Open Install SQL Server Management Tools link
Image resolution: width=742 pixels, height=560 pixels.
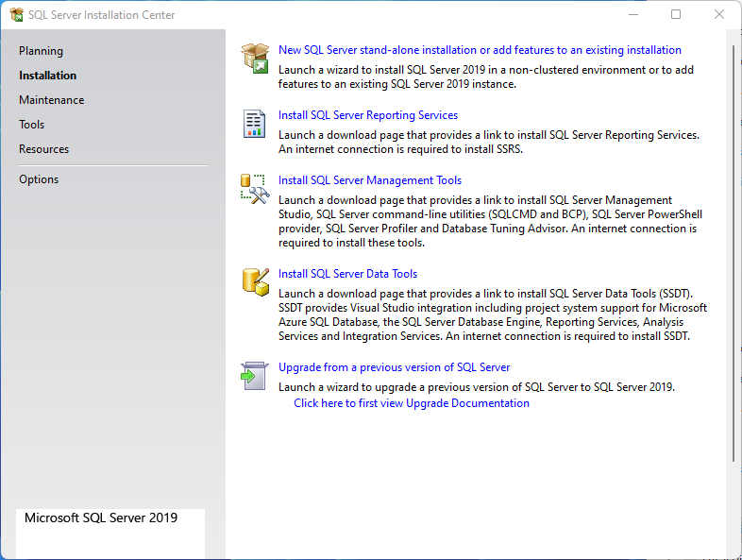tap(370, 180)
